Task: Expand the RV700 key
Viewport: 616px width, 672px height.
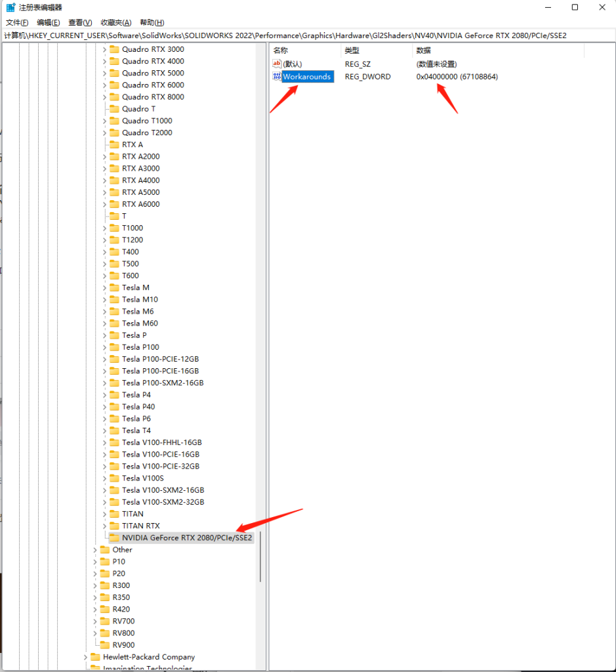Action: point(95,621)
